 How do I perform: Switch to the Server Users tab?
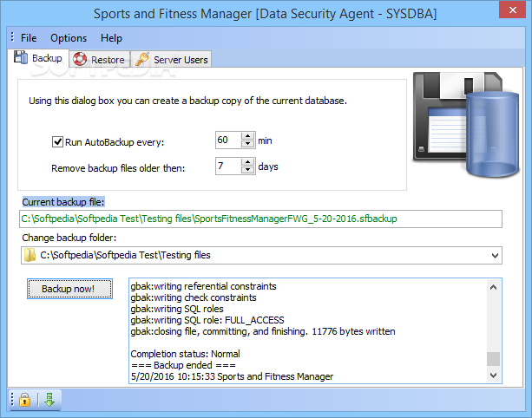coord(171,59)
